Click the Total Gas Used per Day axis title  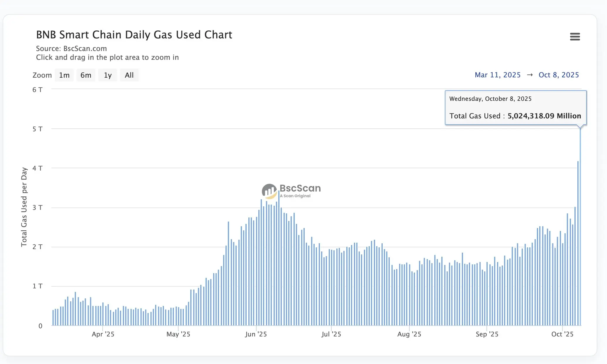pyautogui.click(x=24, y=207)
